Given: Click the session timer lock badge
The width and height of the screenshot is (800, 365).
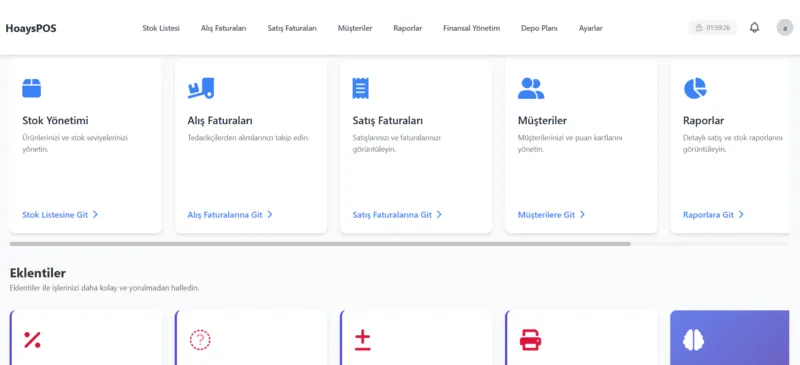Looking at the screenshot, I should 712,28.
